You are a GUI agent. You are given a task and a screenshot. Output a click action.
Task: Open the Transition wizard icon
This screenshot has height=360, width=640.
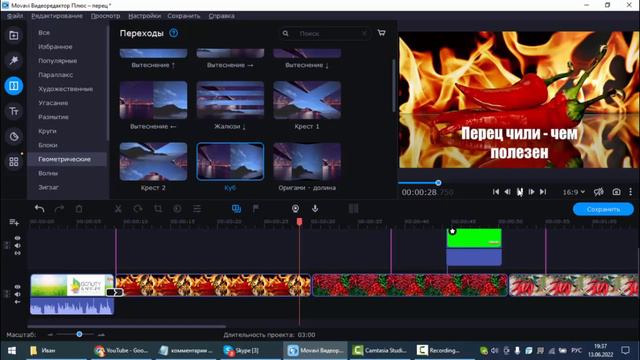pos(236,209)
